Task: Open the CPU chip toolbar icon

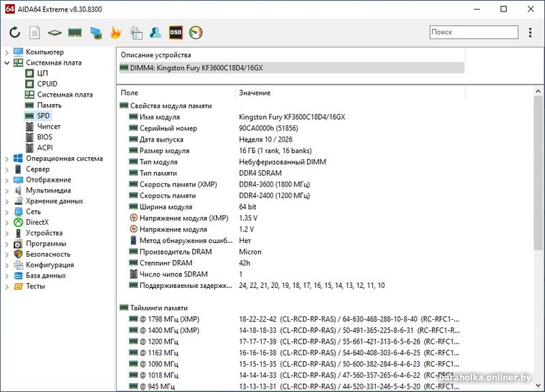Action: (x=54, y=33)
